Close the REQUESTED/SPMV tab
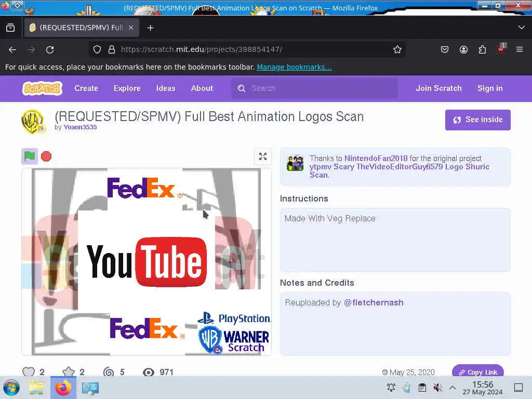Screen dimensions: 532x399 coord(131,28)
